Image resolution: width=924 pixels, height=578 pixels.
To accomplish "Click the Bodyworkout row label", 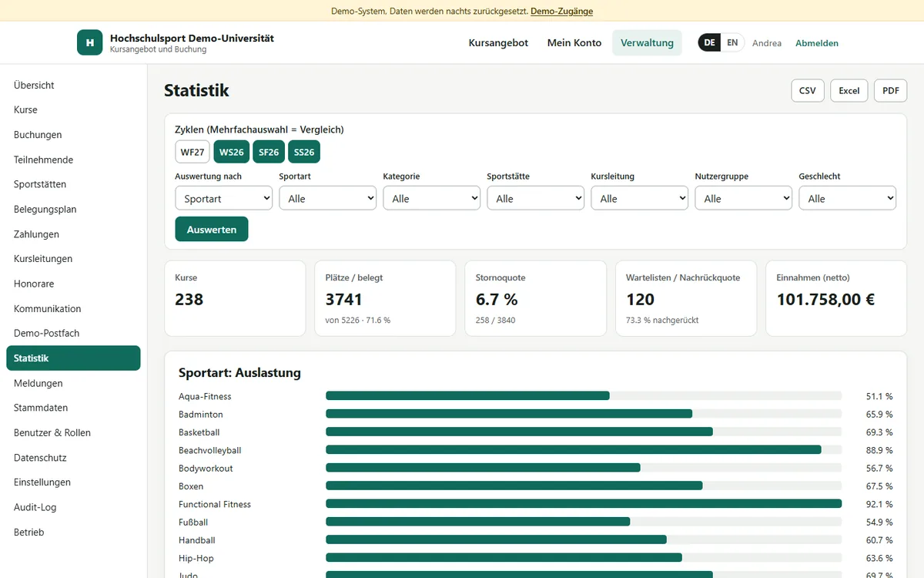I will [206, 469].
